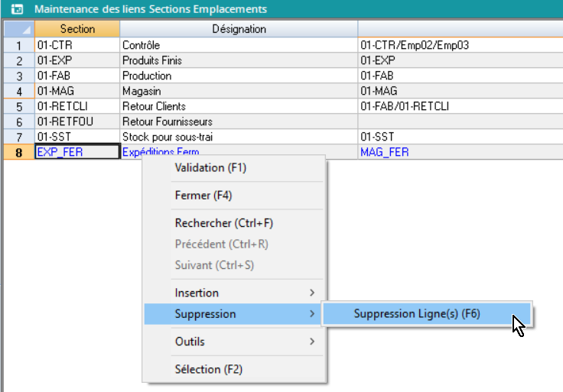This screenshot has width=563, height=392.
Task: Click Rechercher (Ctrl+F) menu entry
Action: (x=223, y=223)
